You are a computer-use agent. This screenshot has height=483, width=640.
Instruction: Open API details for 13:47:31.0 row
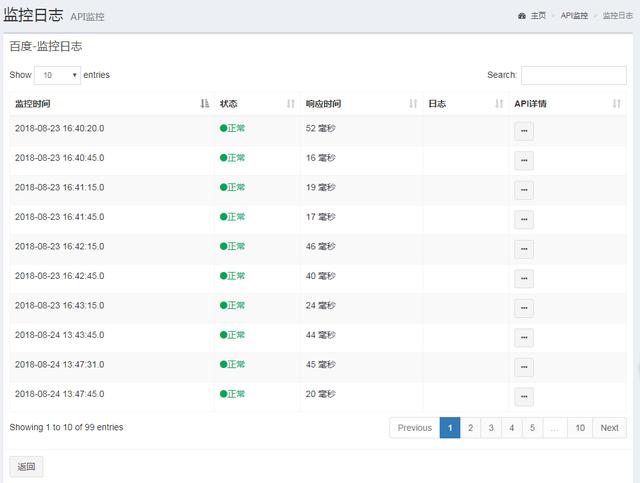point(524,367)
